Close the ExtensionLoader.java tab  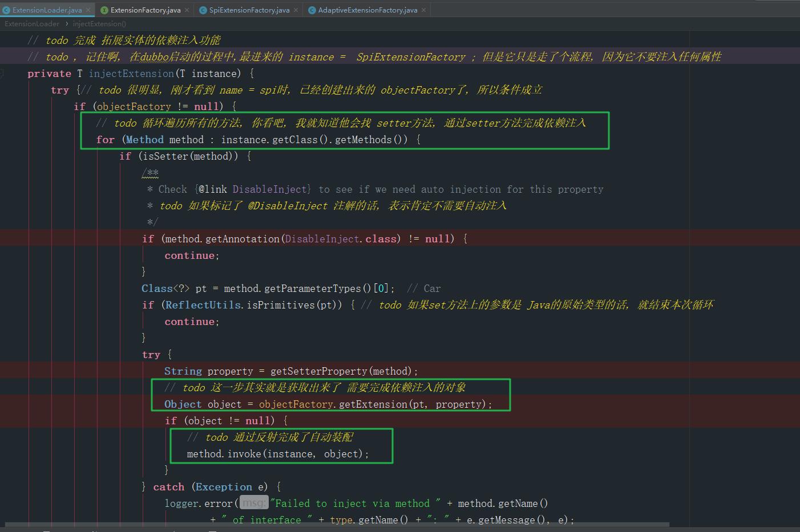[88, 10]
